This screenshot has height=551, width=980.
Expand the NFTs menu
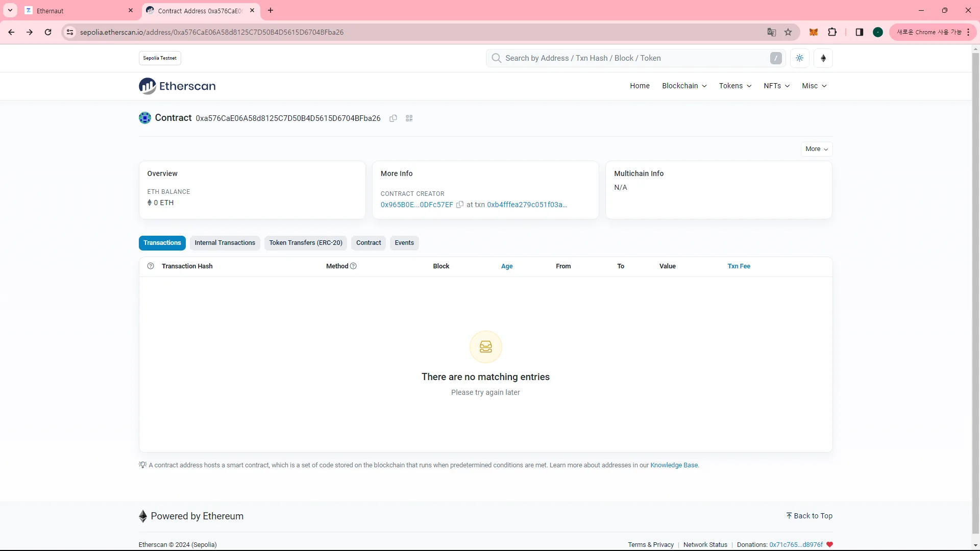click(x=777, y=86)
